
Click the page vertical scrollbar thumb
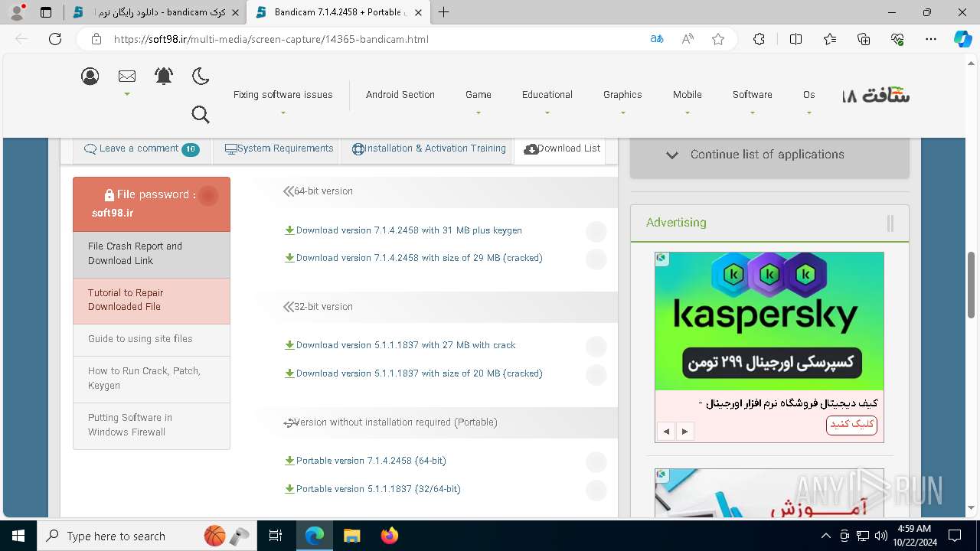click(x=972, y=285)
